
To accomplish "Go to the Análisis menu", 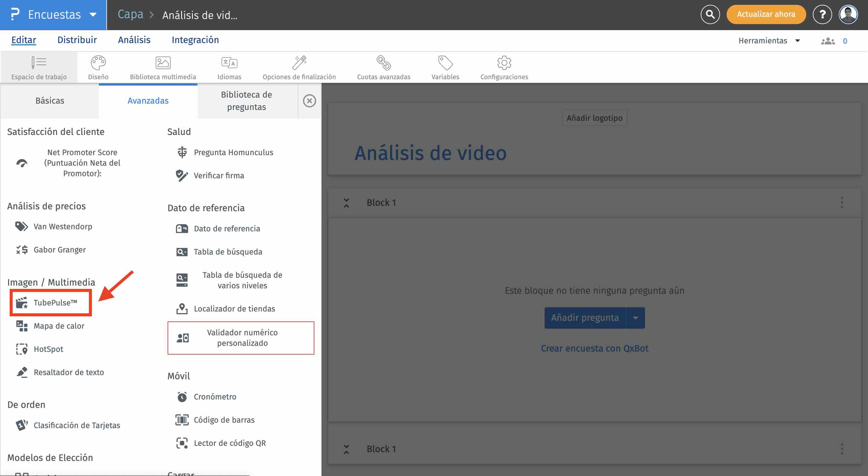I will click(134, 40).
